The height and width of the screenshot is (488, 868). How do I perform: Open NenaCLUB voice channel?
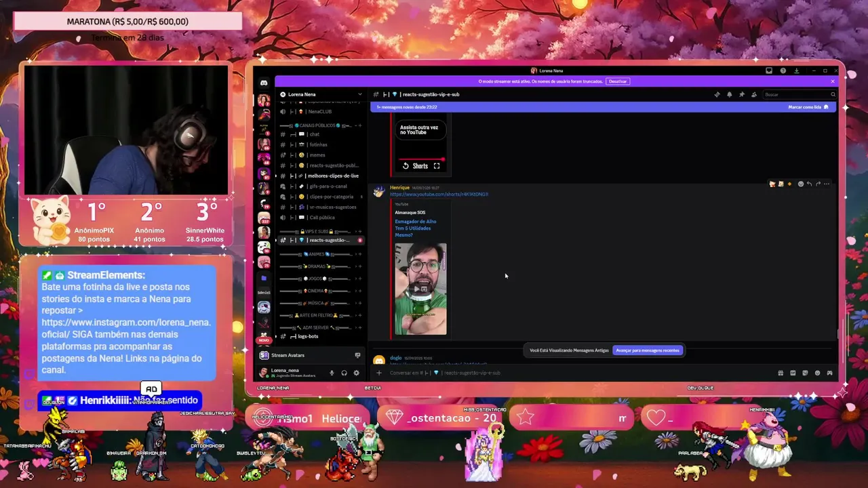click(x=321, y=112)
